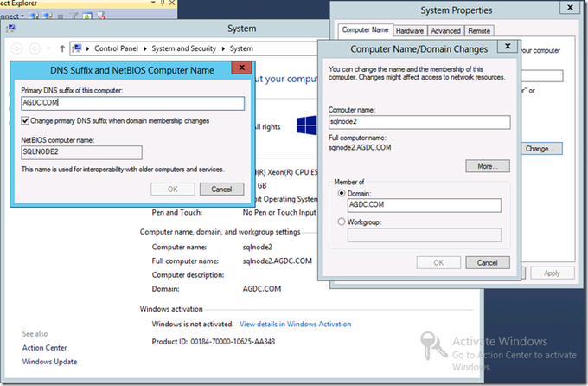The width and height of the screenshot is (588, 386).
Task: Click the More... button
Action: (488, 166)
